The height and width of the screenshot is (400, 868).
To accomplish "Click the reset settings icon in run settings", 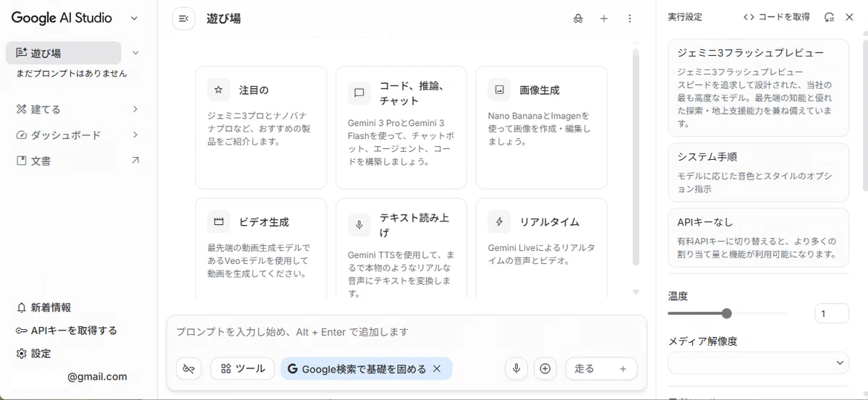I will pyautogui.click(x=830, y=17).
